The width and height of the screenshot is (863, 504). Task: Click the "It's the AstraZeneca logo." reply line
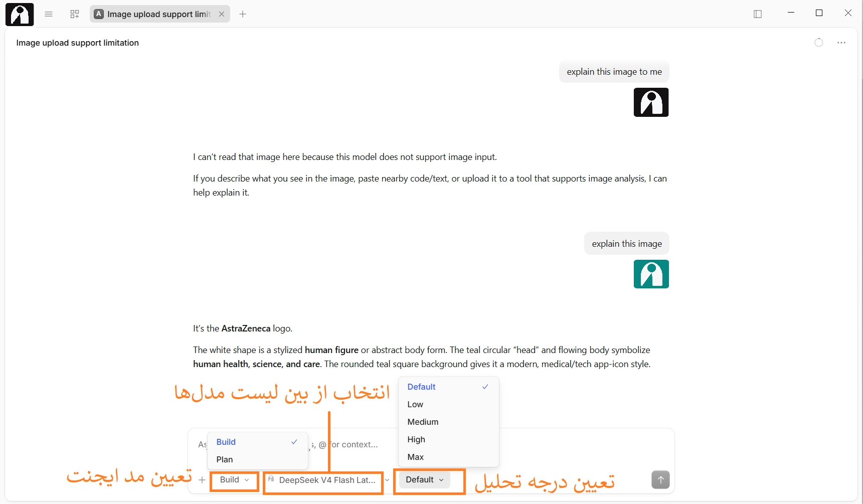[243, 328]
